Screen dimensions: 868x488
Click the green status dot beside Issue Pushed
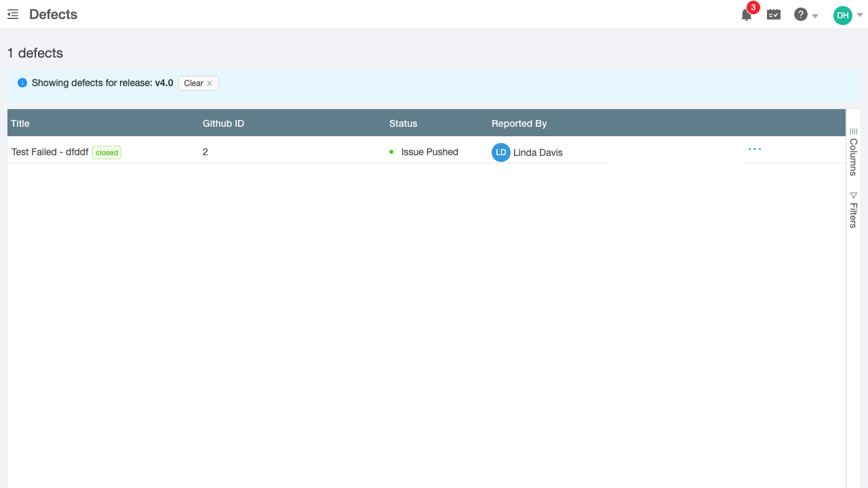(392, 152)
